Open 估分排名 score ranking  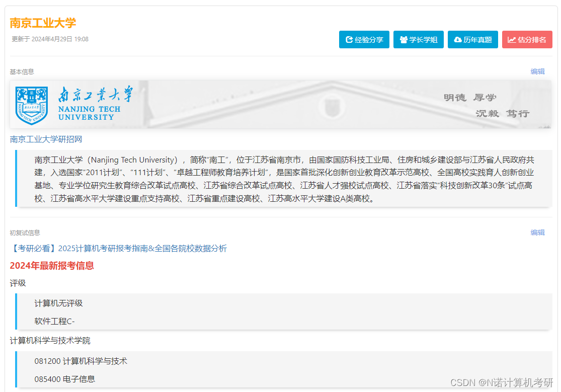pos(527,39)
